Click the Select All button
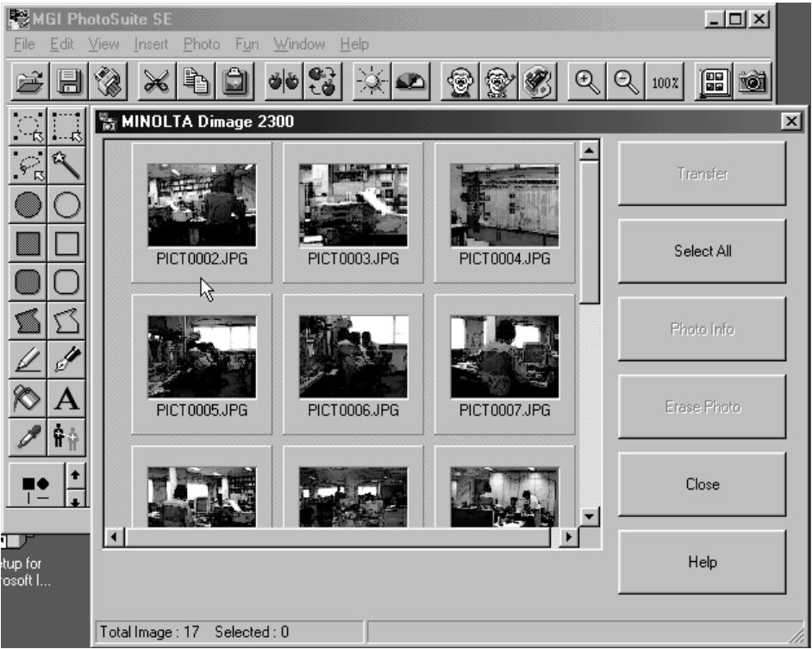The width and height of the screenshot is (812, 649). (x=703, y=251)
